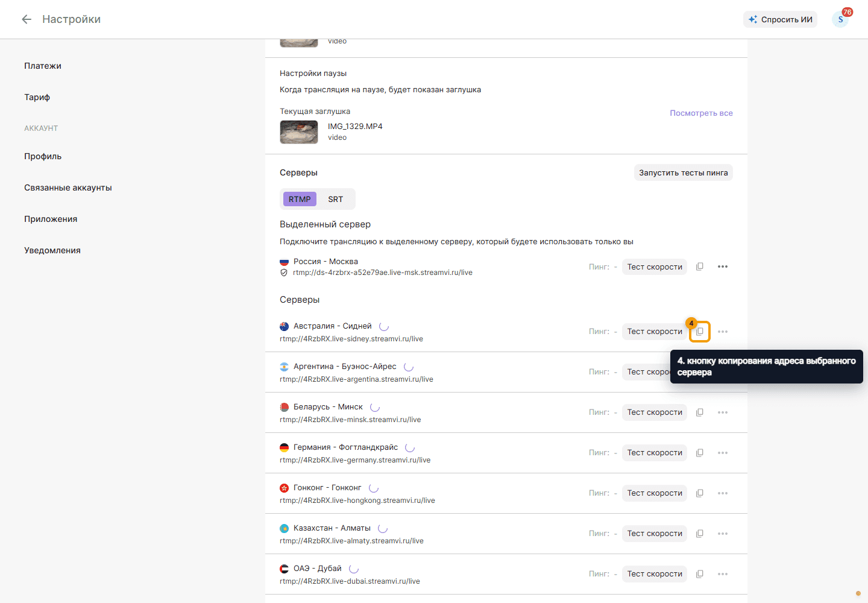The image size is (868, 603).
Task: Open more options for Беларусь - Минск server
Action: [723, 412]
